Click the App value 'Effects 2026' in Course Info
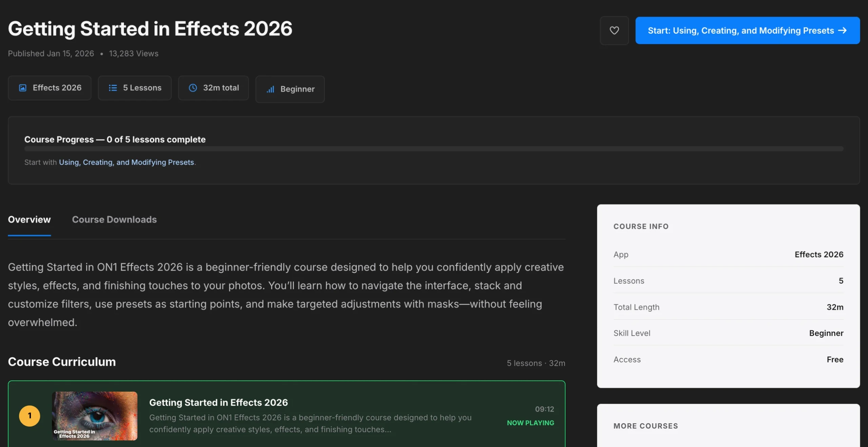 click(819, 255)
